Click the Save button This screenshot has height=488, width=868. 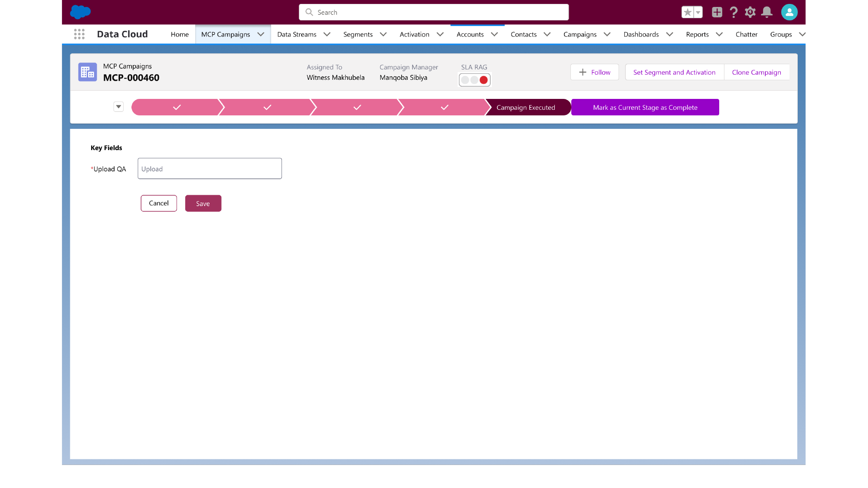(203, 203)
